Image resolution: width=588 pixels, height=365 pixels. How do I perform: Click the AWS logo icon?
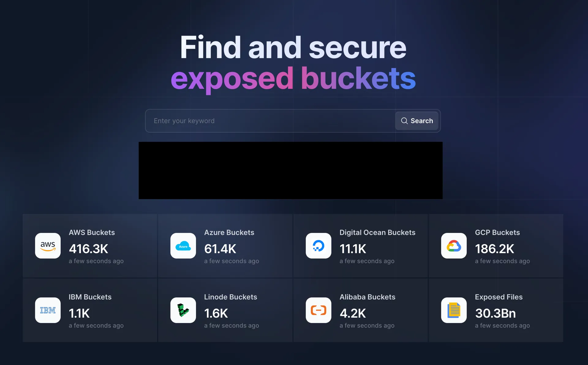(x=48, y=245)
